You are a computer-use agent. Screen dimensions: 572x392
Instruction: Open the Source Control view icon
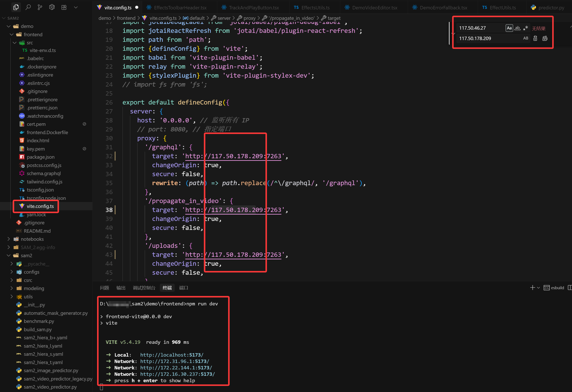40,7
